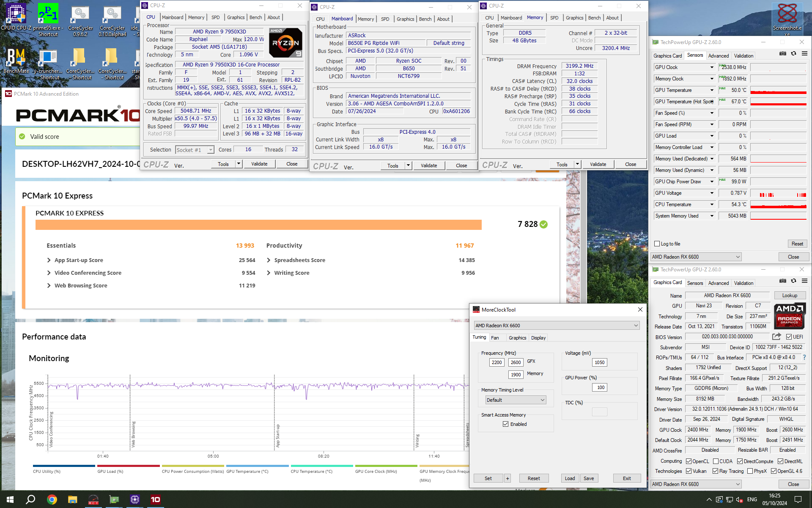Toggle CUDA checkbox
Image resolution: width=812 pixels, height=508 pixels.
click(x=716, y=461)
